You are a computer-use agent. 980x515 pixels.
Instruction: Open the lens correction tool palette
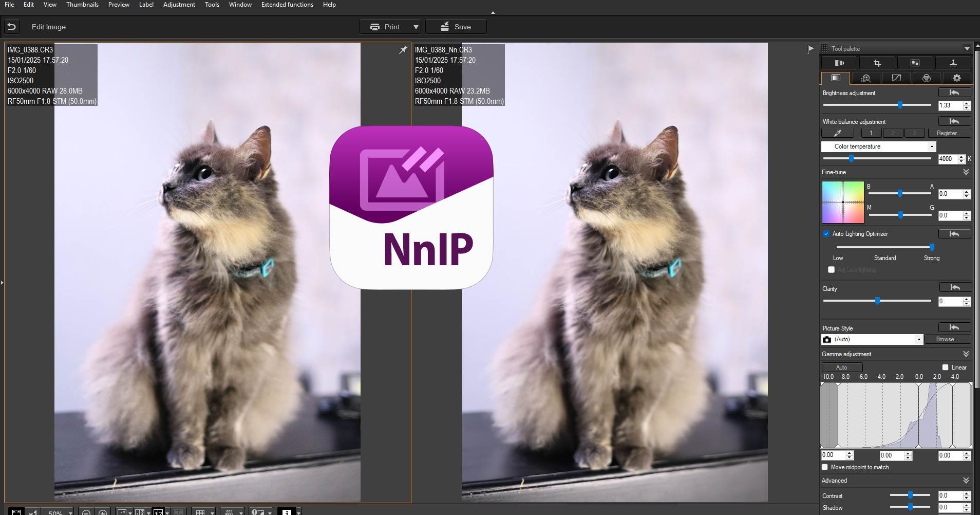coord(839,63)
